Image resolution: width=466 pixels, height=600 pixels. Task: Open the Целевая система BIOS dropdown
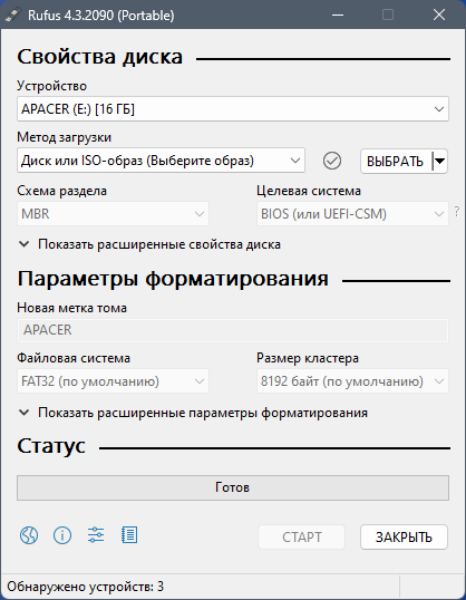352,214
